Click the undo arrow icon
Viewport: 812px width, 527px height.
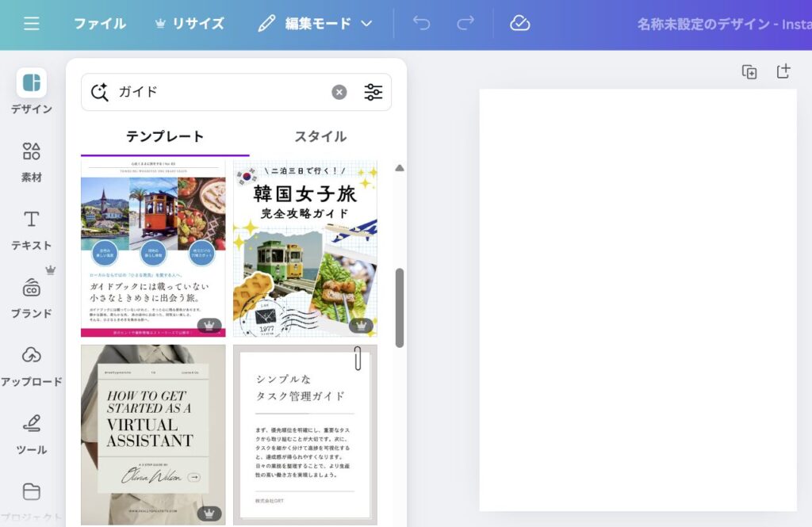[421, 24]
